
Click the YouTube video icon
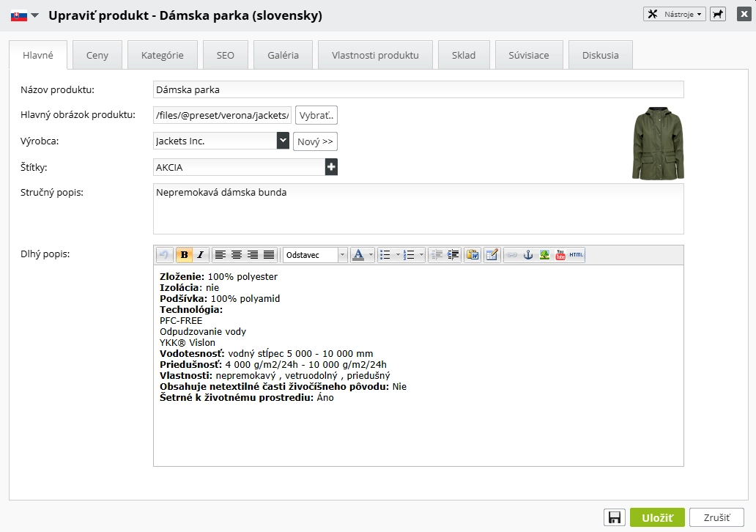[x=560, y=255]
